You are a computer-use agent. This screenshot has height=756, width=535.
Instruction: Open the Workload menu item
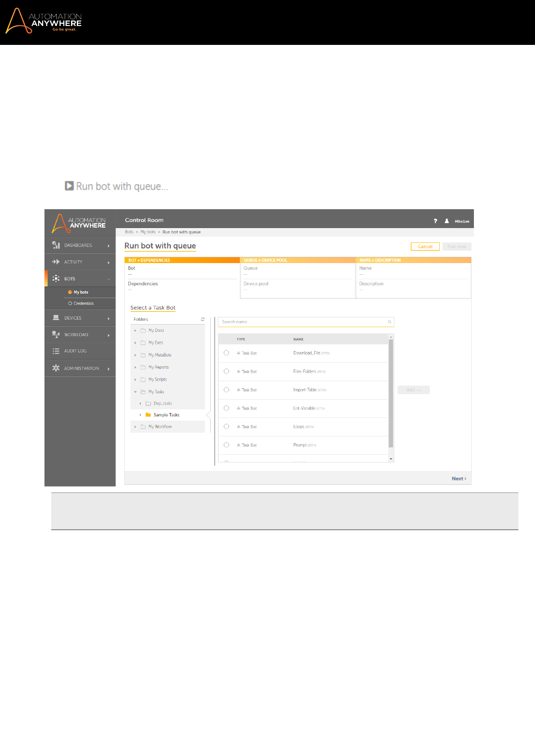[80, 334]
